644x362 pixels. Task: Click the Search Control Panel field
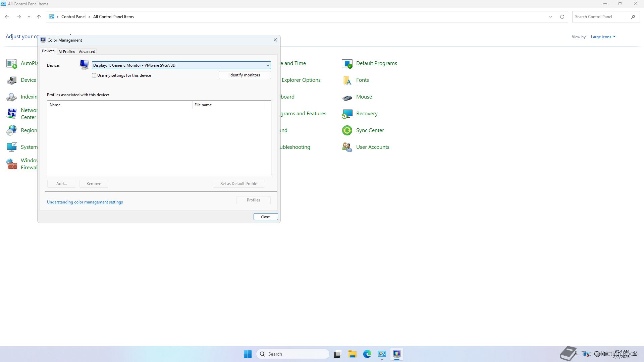point(600,17)
